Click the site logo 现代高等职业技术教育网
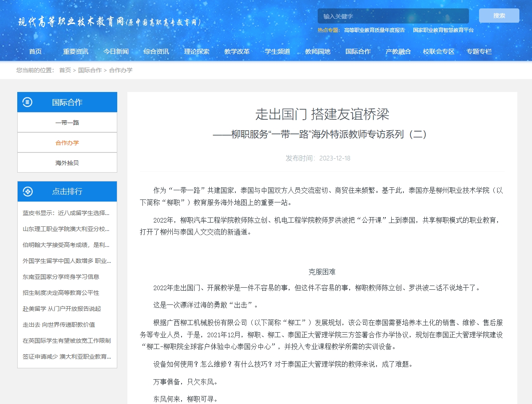532x404 pixels. (109, 22)
